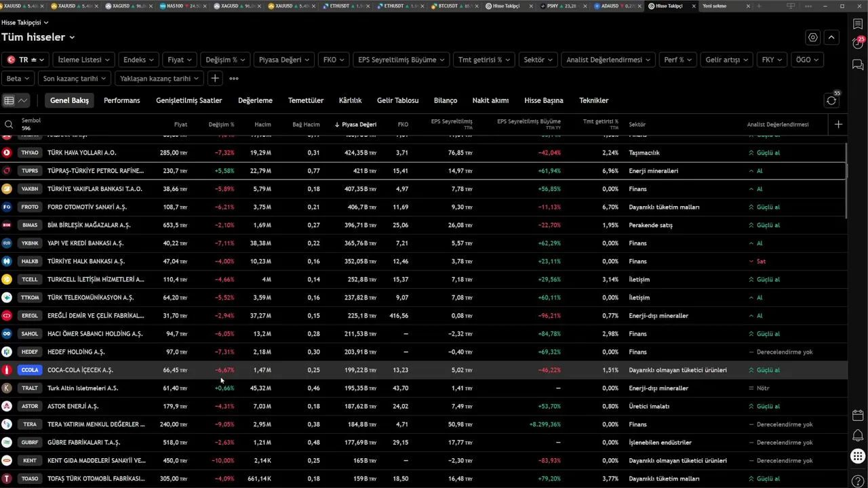
Task: Open the dotted apps grid icon
Action: pyautogui.click(x=858, y=456)
